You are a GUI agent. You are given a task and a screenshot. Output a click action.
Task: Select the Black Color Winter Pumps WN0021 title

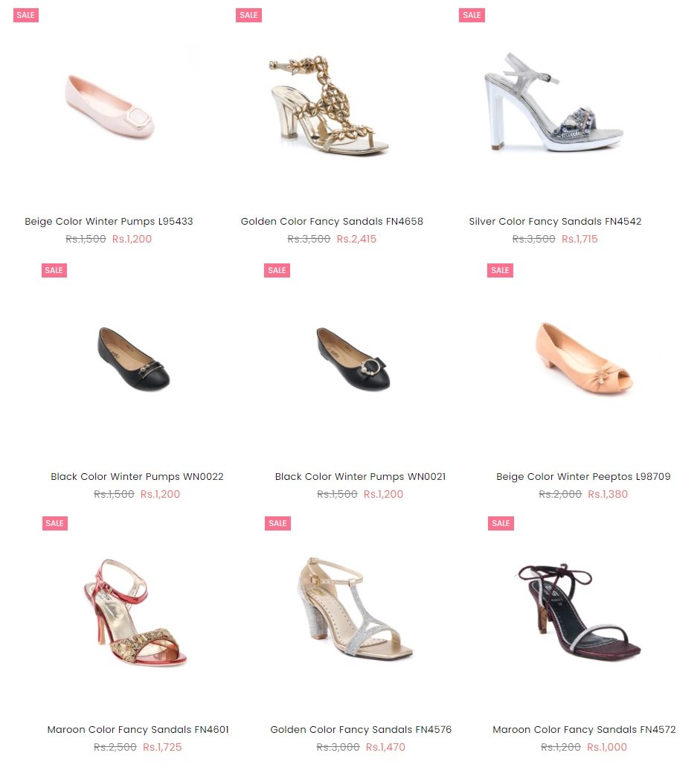[360, 477]
